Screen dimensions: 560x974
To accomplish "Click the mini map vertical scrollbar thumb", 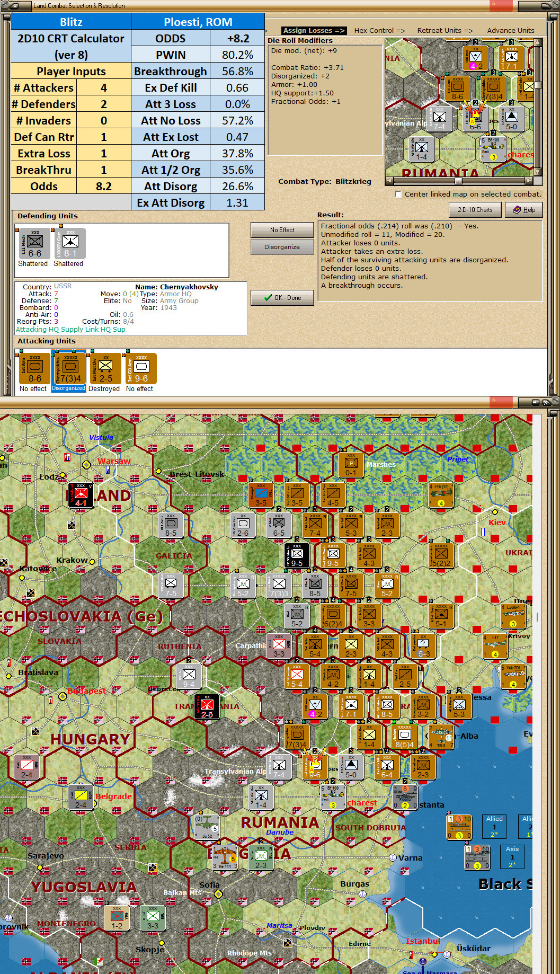I will click(x=538, y=85).
